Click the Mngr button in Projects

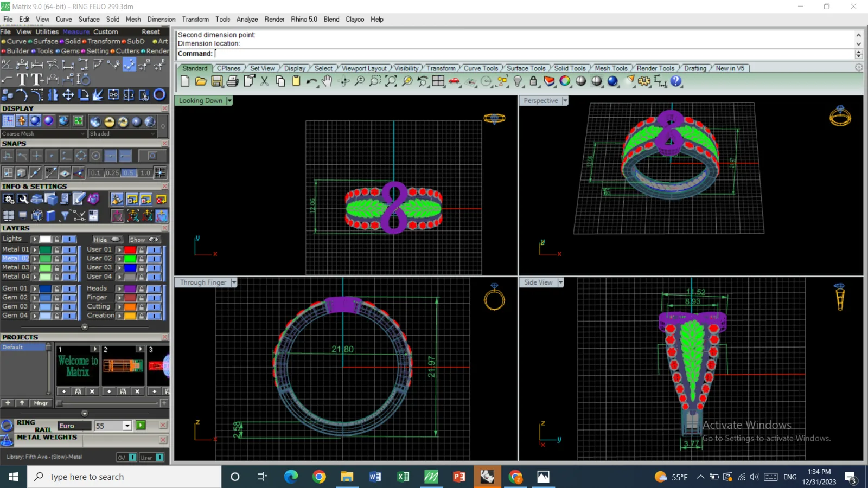[x=41, y=403]
